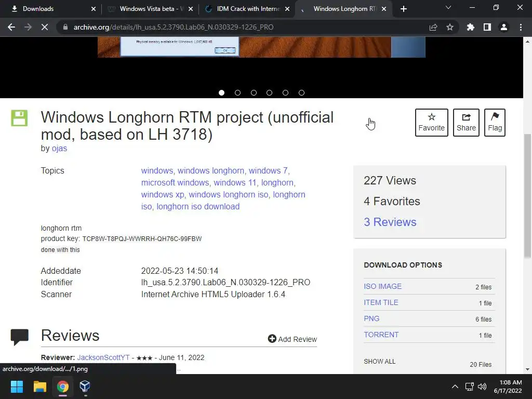
Task: Show hidden tray icons chevron
Action: coord(455,387)
